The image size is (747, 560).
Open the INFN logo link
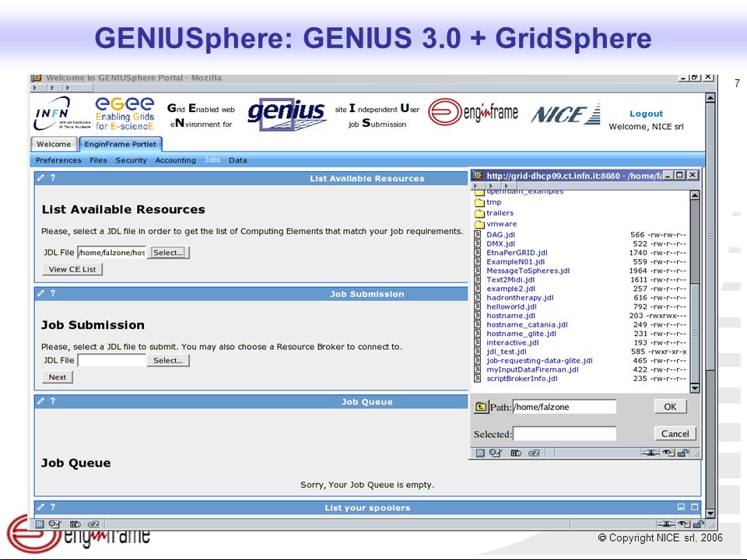click(x=62, y=114)
